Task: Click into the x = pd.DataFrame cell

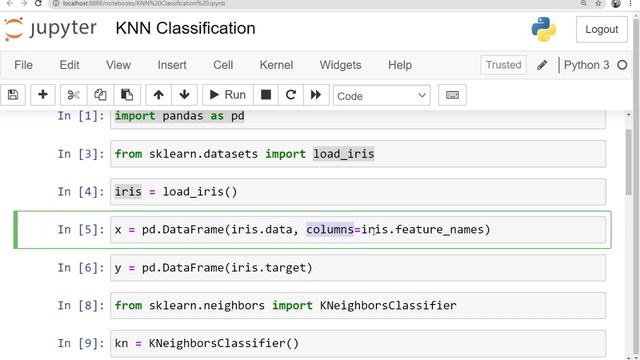Action: point(358,230)
